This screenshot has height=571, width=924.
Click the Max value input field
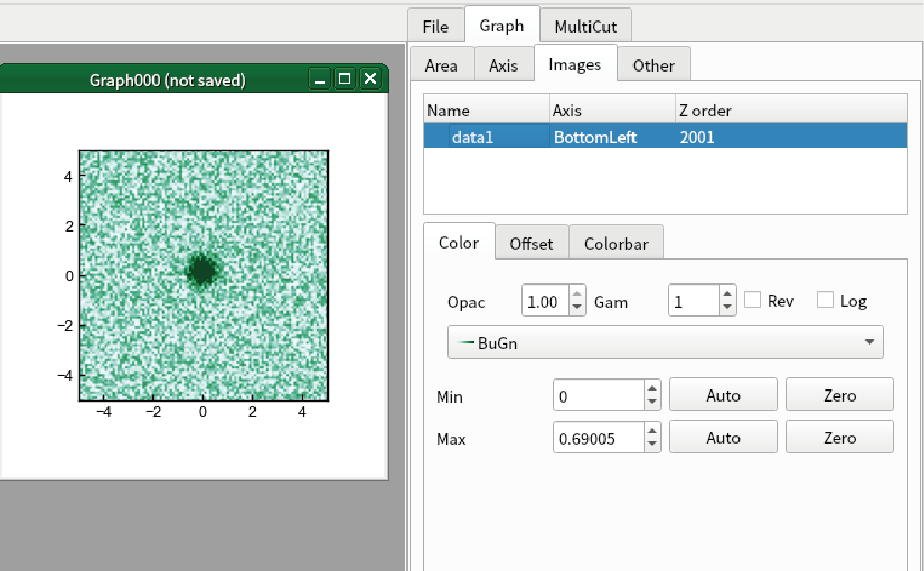point(598,438)
